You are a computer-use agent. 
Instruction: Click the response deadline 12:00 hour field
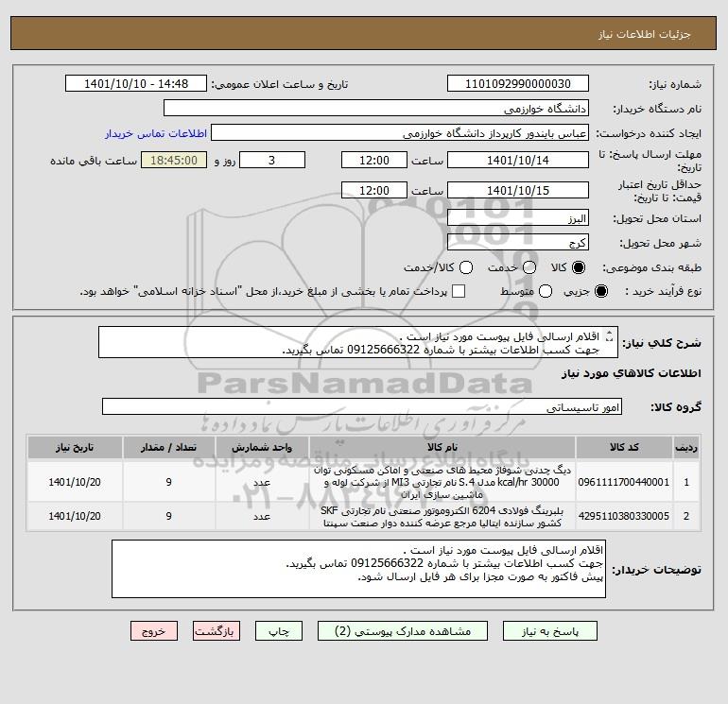click(x=374, y=160)
